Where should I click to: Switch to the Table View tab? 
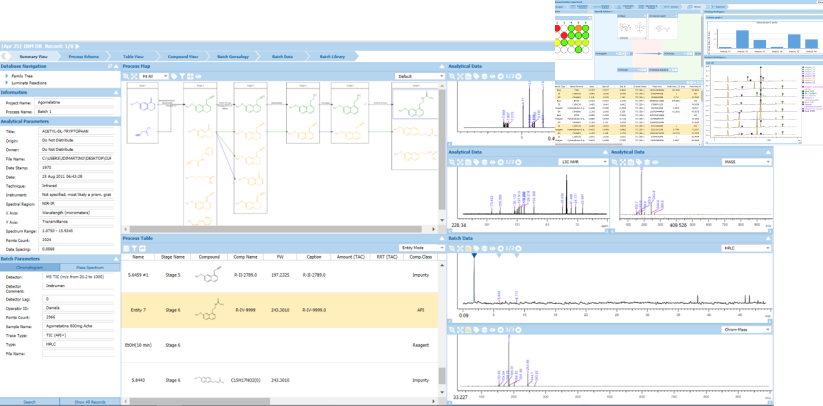(132, 57)
